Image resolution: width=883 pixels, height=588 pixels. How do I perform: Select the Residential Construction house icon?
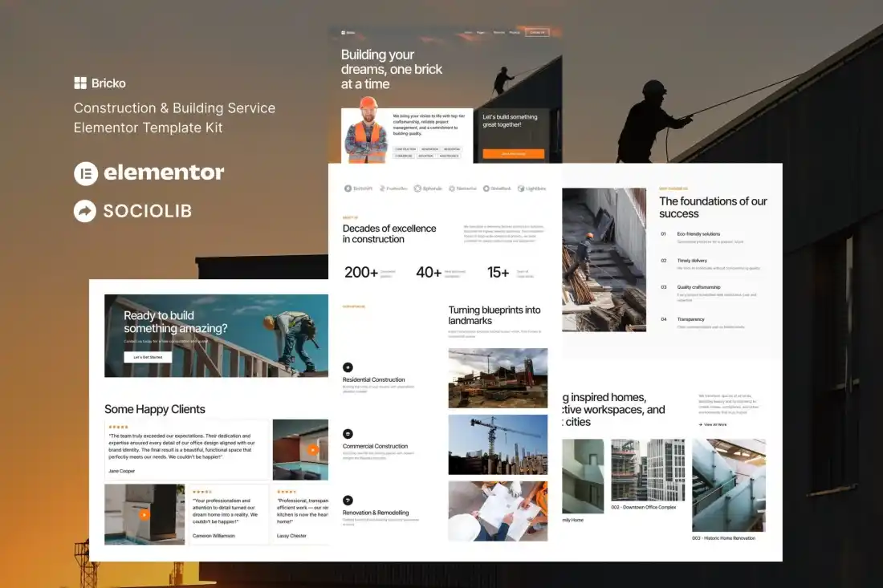(348, 367)
